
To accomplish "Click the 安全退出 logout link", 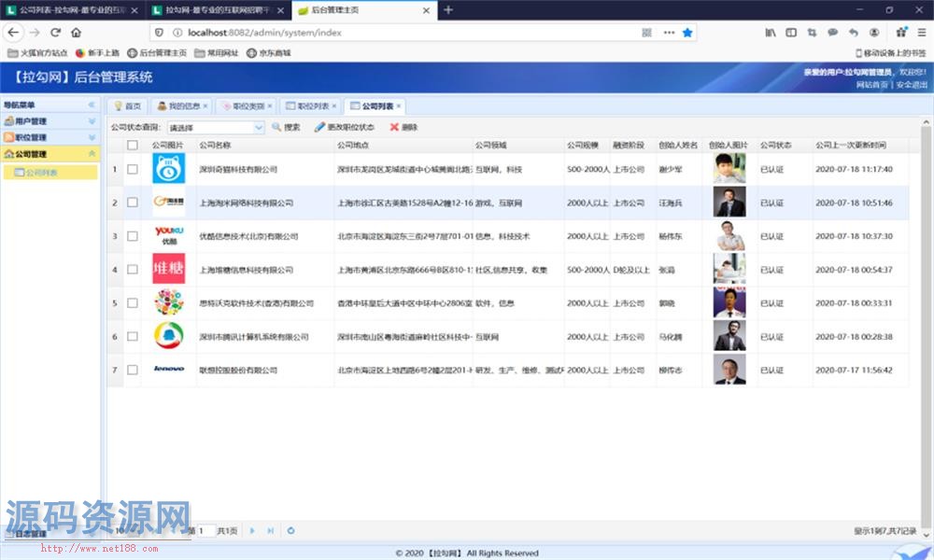I will 911,85.
